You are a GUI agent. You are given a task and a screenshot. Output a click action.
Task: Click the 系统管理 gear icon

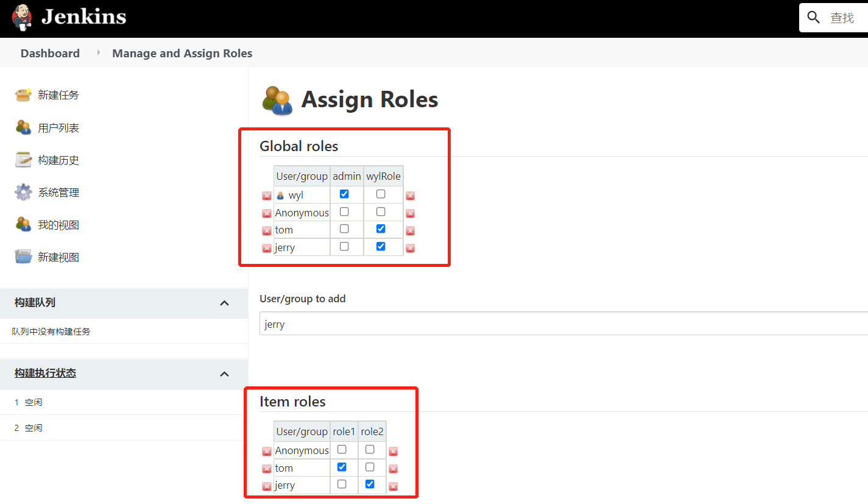point(23,193)
